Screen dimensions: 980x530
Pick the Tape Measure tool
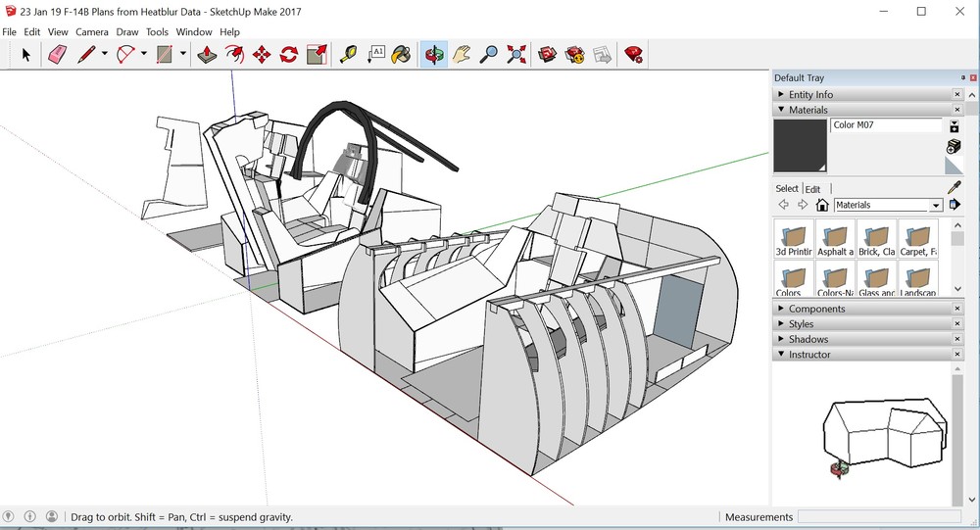[x=348, y=55]
